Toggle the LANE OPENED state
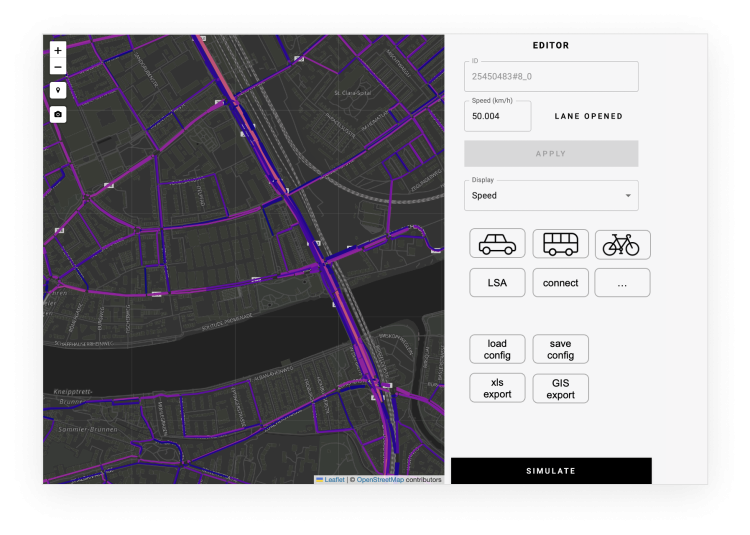This screenshot has height=535, width=750. click(588, 116)
